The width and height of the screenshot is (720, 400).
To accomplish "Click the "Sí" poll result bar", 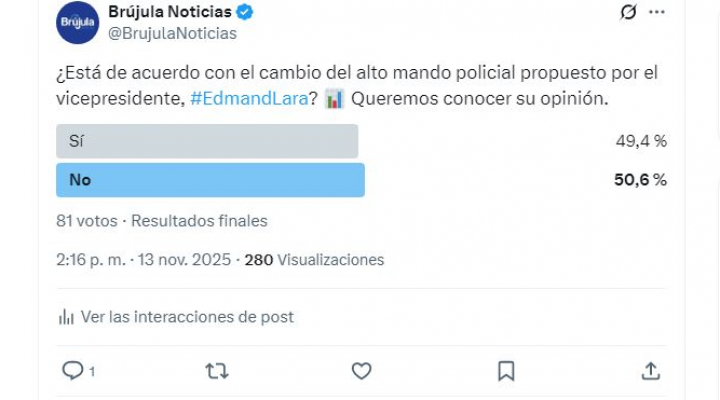I will 207,141.
